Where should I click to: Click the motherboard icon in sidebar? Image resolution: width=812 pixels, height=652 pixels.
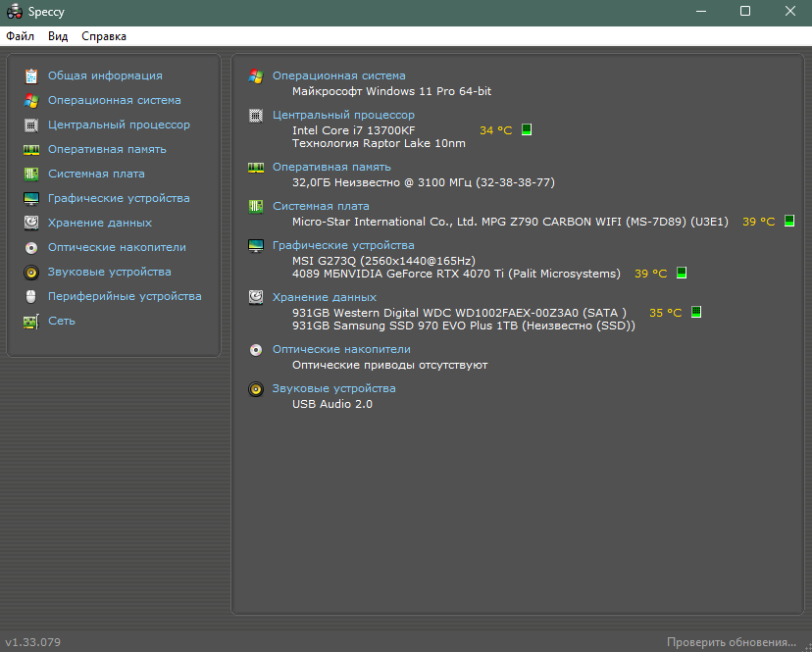point(31,174)
